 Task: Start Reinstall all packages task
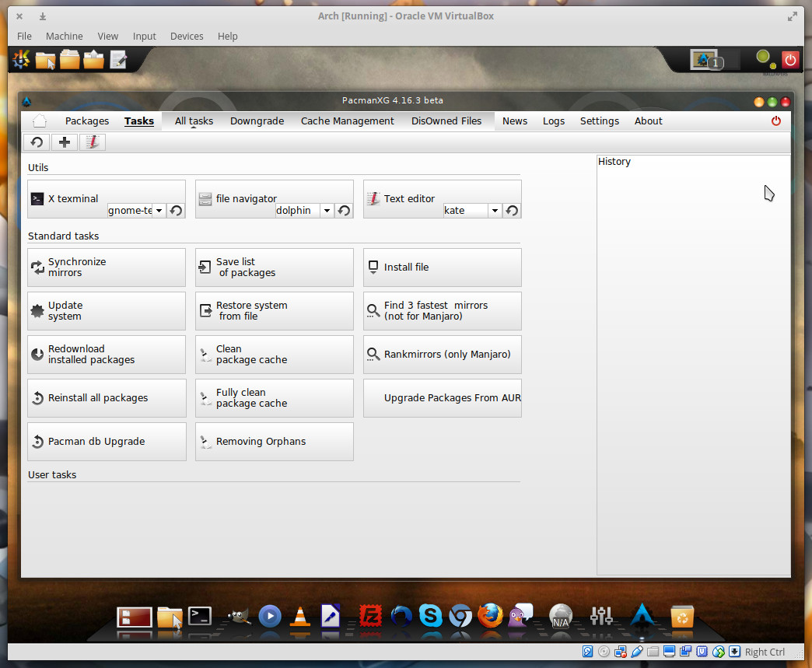[106, 397]
